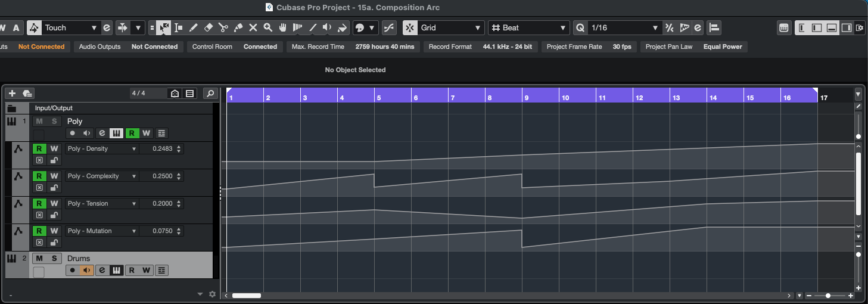868x304 pixels.
Task: Select the Line tool
Action: 313,27
